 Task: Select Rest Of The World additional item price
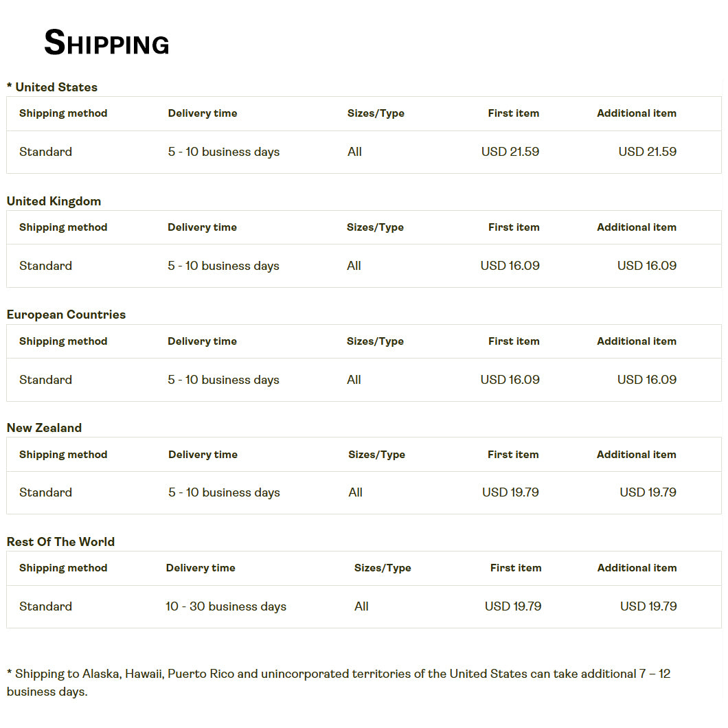tap(648, 606)
